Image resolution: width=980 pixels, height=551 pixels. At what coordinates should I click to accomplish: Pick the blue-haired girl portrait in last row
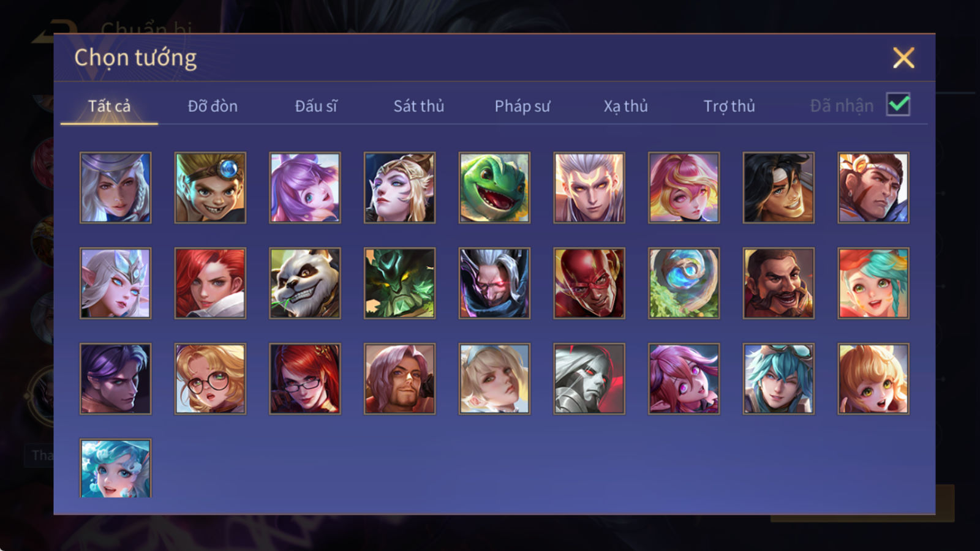(115, 468)
